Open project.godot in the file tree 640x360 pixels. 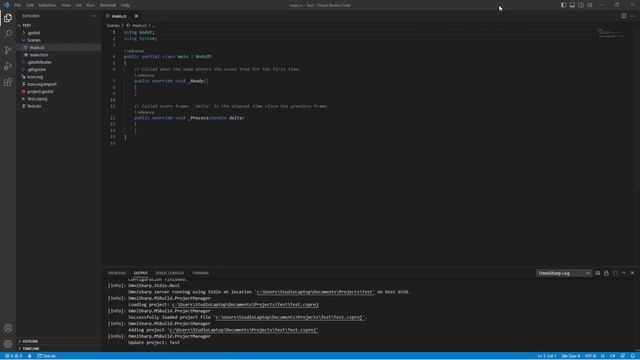(58, 91)
